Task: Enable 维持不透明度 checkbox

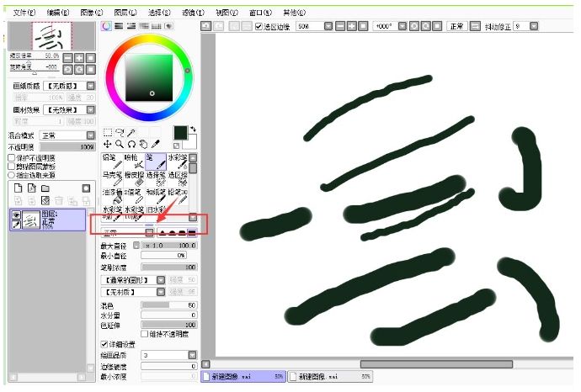Action: (x=145, y=334)
